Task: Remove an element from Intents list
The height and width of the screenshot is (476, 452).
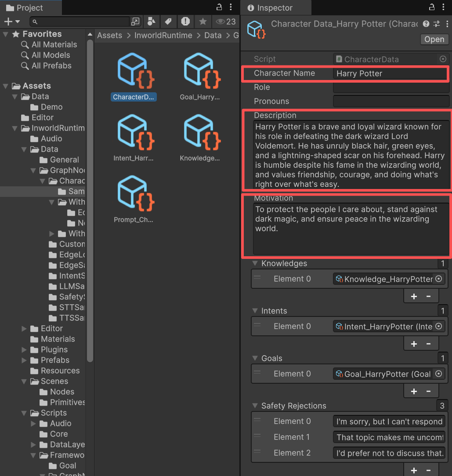Action: [428, 344]
